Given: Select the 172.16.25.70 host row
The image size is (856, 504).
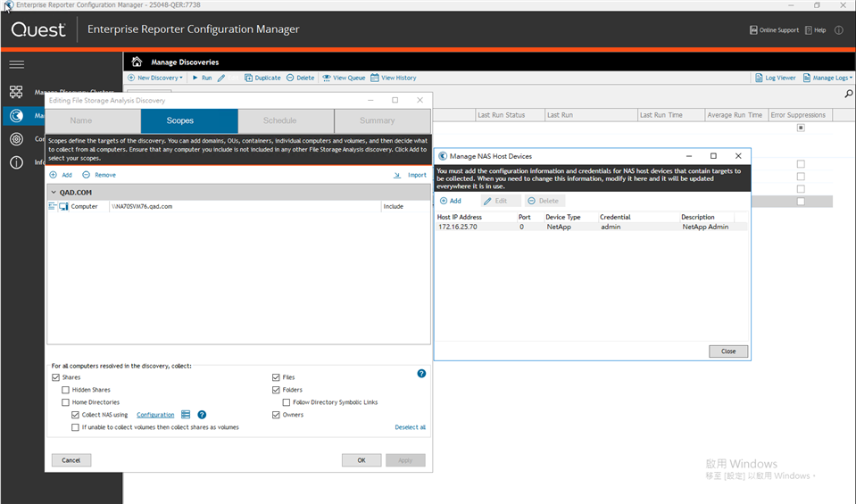Looking at the screenshot, I should coord(592,227).
